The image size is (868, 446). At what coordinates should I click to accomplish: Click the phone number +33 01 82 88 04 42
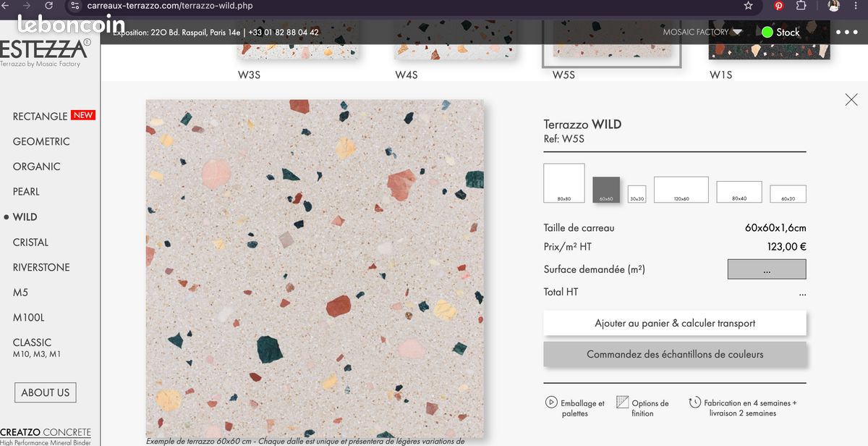[x=284, y=32]
